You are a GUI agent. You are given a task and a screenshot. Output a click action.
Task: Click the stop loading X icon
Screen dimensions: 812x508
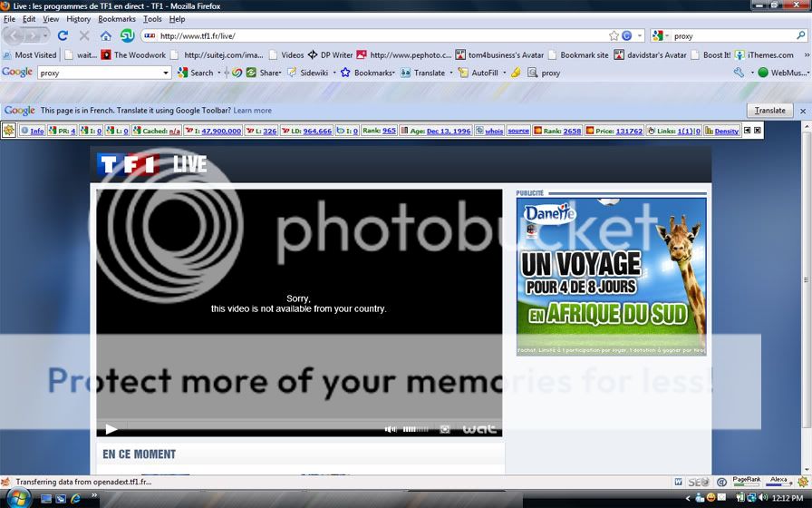pyautogui.click(x=84, y=35)
